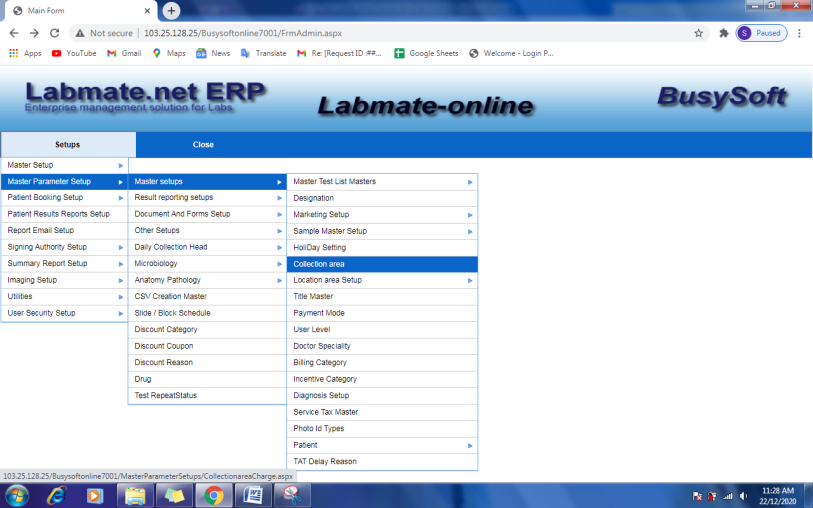Switch to Chrome in the taskbar
813x508 pixels.
[214, 496]
